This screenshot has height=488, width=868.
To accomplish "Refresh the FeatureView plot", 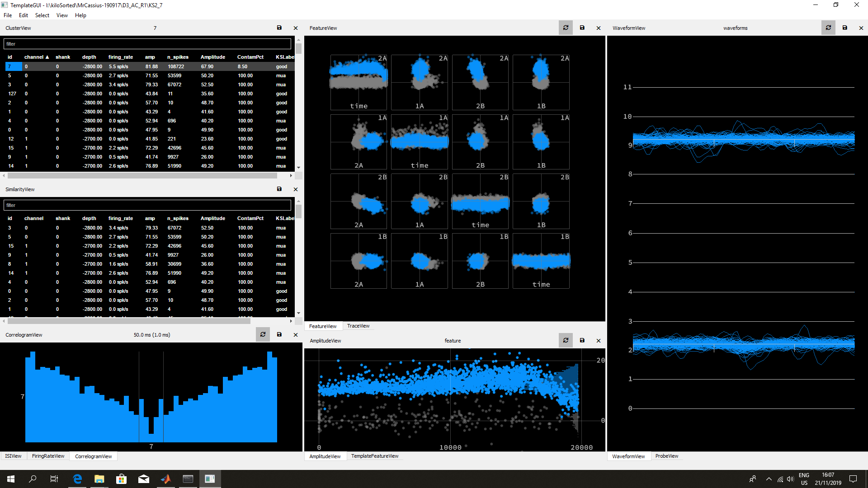I will click(x=566, y=28).
